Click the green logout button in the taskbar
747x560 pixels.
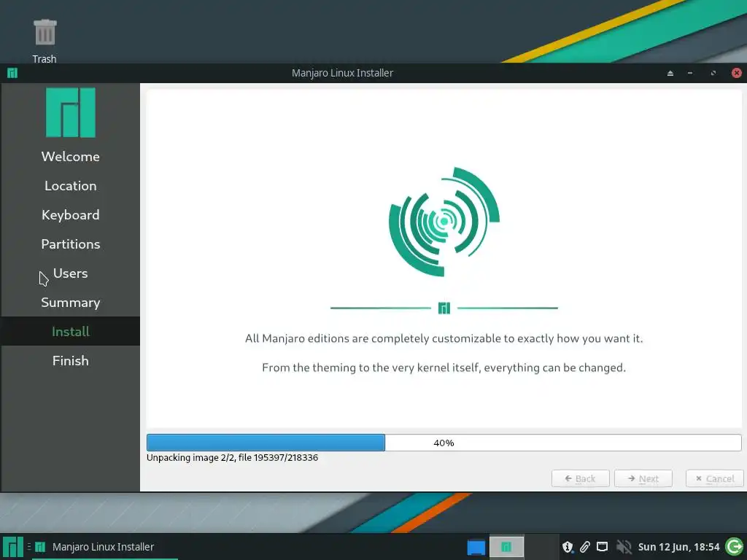[x=734, y=547]
